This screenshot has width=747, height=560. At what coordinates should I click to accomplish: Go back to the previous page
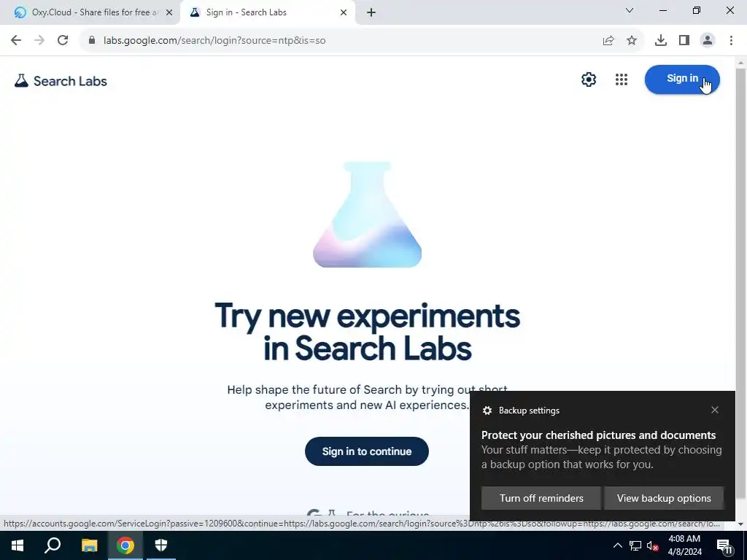pyautogui.click(x=16, y=40)
